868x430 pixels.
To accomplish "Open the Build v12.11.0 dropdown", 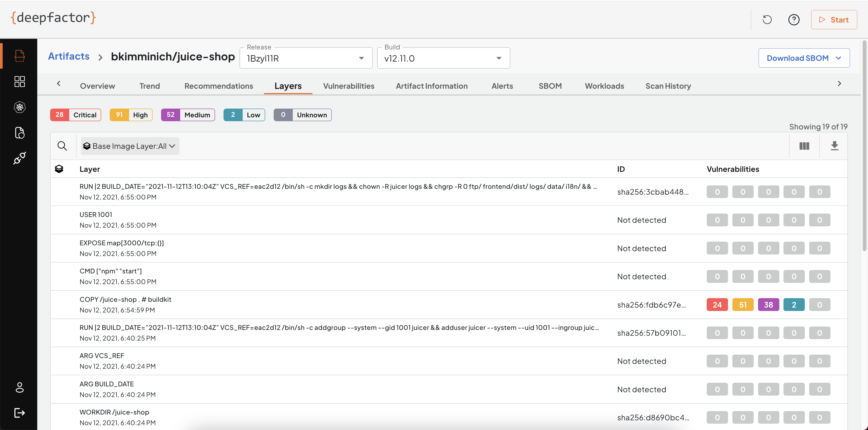I will tap(443, 58).
